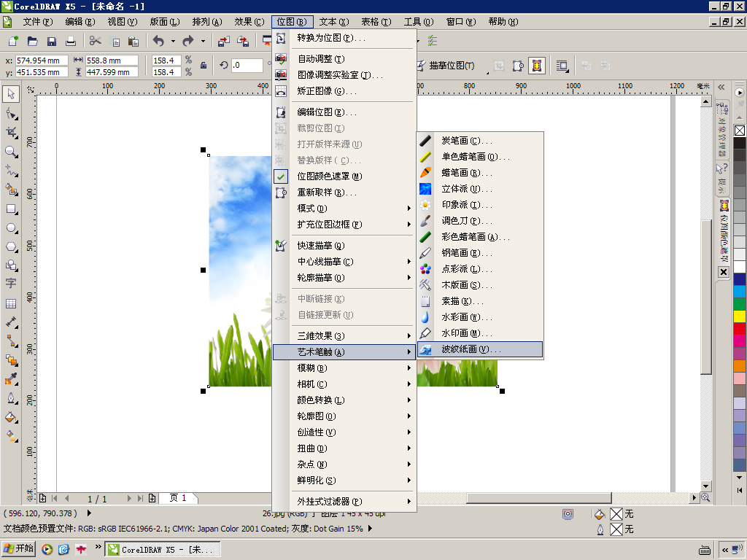This screenshot has height=560, width=747.
Task: Toggle Bitmap Color Mask (位图颜色遮罩)
Action: tap(329, 176)
